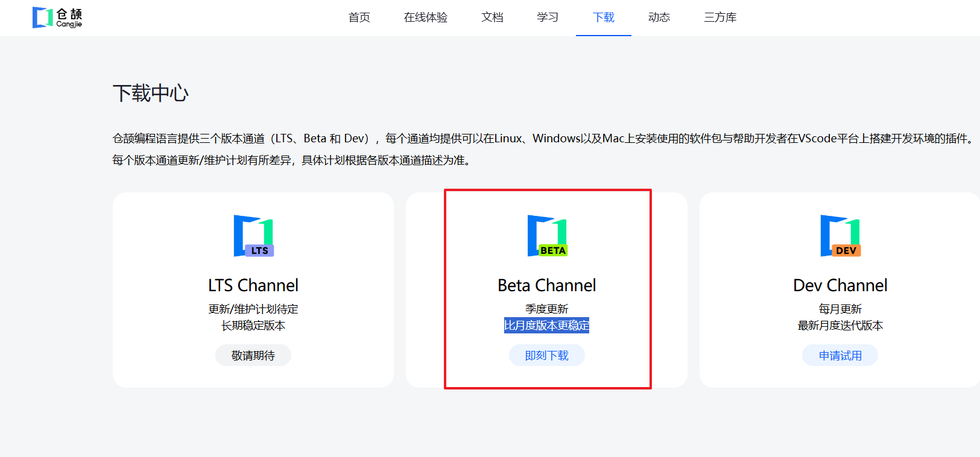Click the LTS channel logo icon
The image size is (980, 457).
254,236
